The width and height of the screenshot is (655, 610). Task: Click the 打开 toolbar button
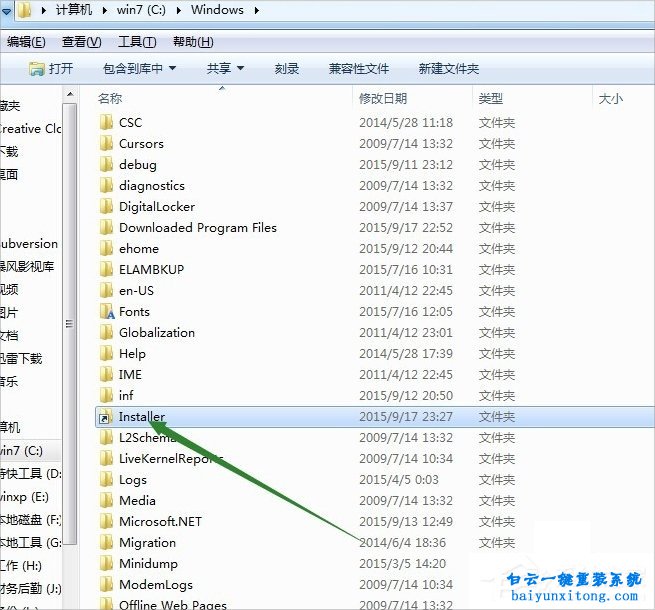(51, 69)
